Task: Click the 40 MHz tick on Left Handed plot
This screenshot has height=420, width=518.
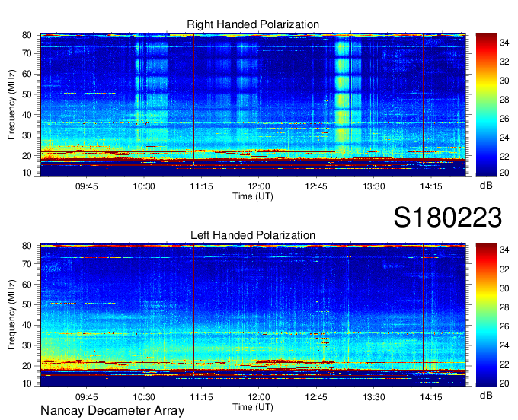Action: (x=27, y=325)
